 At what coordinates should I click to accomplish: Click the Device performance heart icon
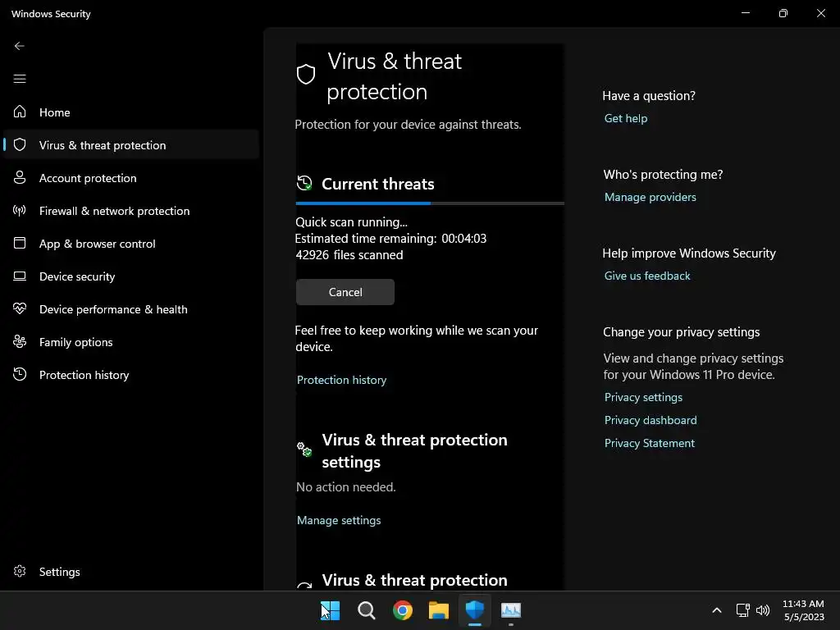point(20,308)
